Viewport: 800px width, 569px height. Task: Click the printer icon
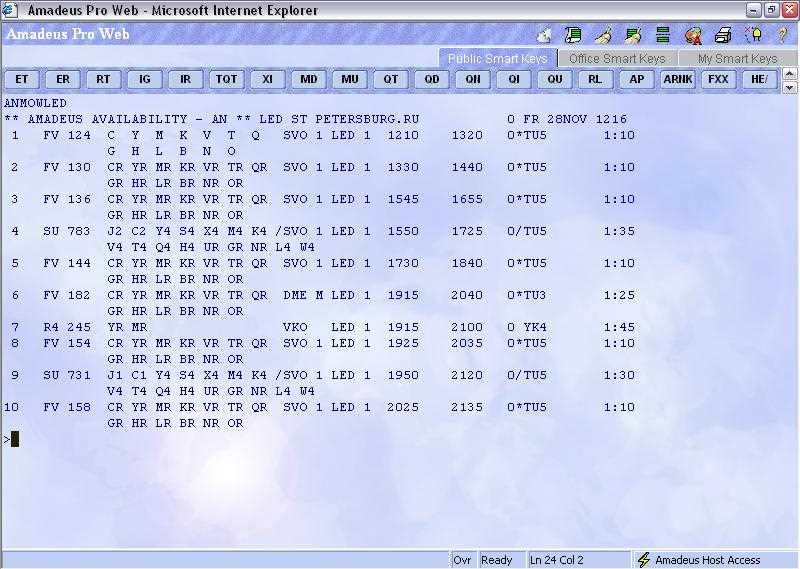click(723, 35)
